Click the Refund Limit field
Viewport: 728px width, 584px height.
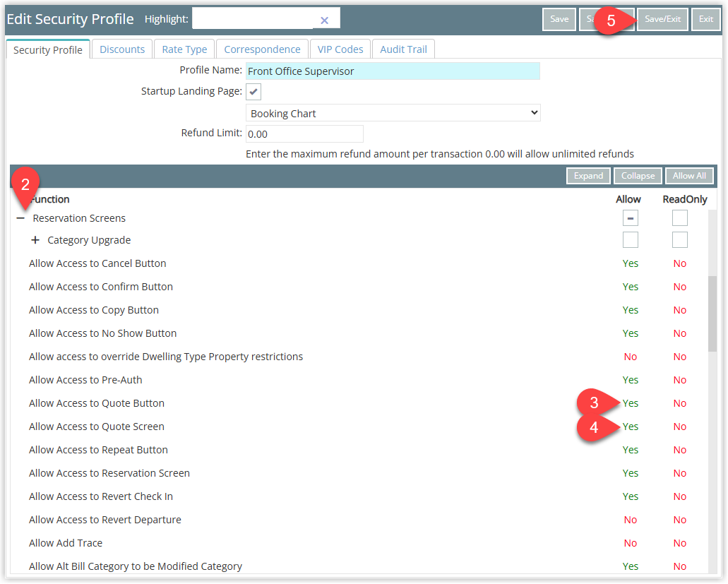click(304, 134)
